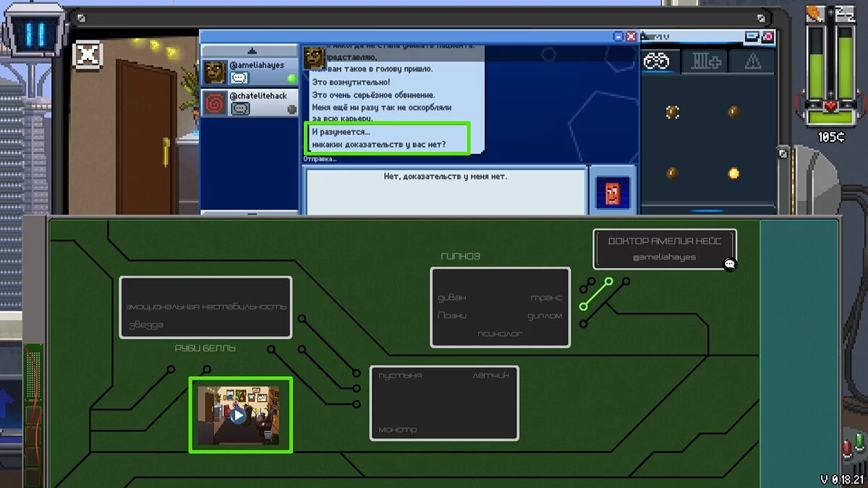Click the 'ГИПНОЗ' card title
868x488 pixels.
(x=461, y=256)
